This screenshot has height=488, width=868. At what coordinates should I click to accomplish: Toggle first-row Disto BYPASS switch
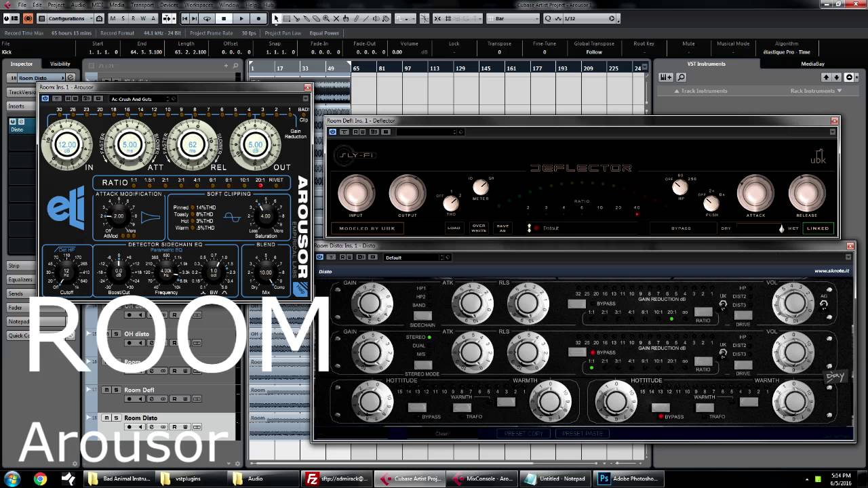(x=577, y=304)
